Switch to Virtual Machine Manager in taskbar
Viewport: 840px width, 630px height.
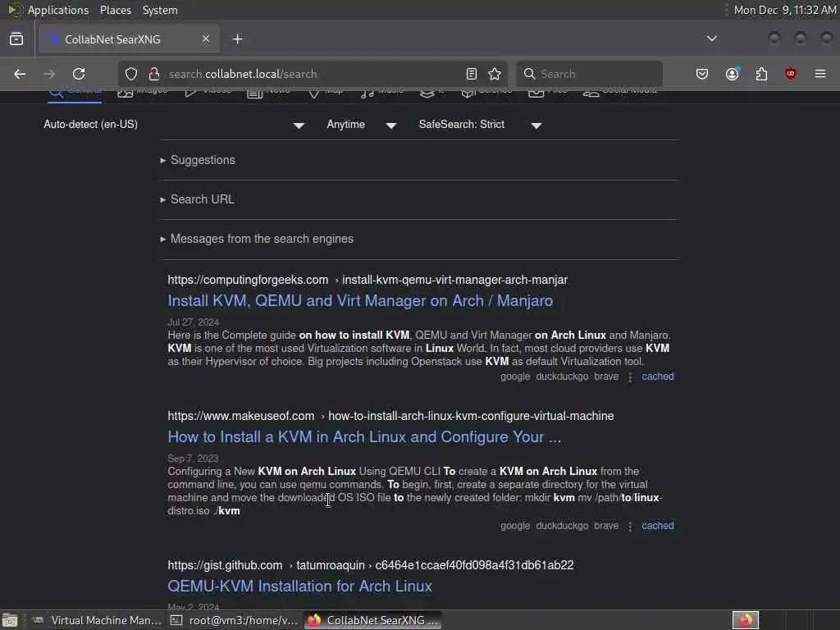point(97,620)
